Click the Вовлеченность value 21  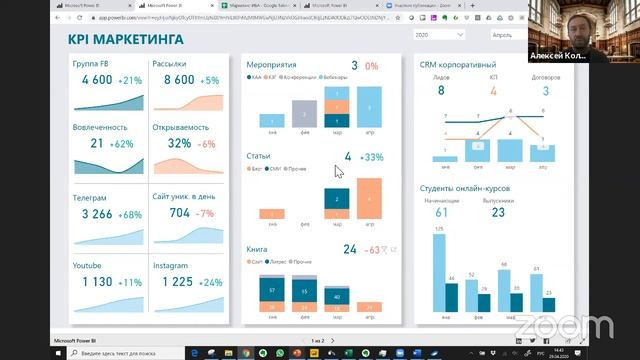97,143
